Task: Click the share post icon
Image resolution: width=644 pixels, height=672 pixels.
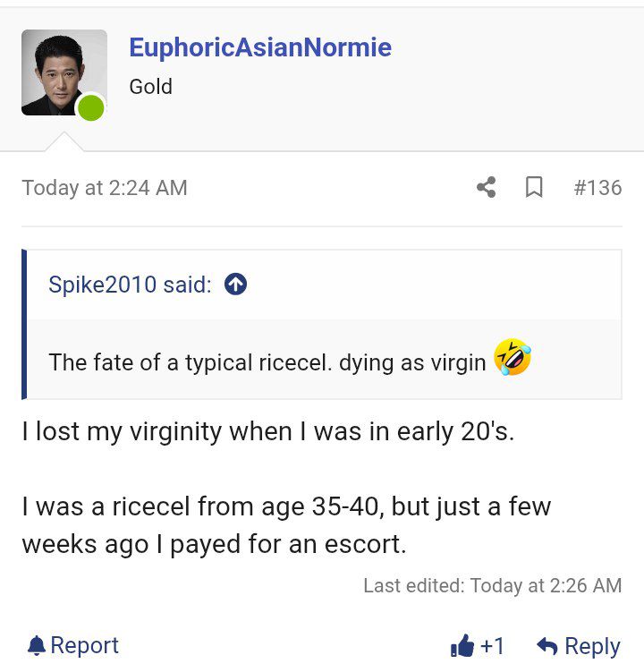Action: [487, 187]
